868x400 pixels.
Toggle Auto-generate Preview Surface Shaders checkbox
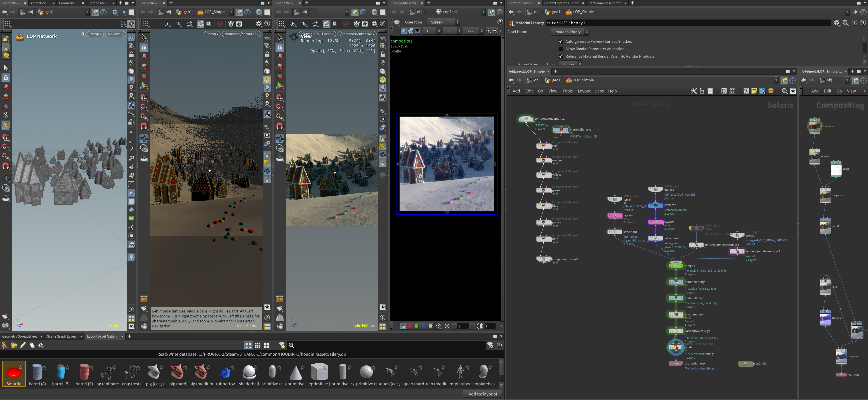click(561, 41)
